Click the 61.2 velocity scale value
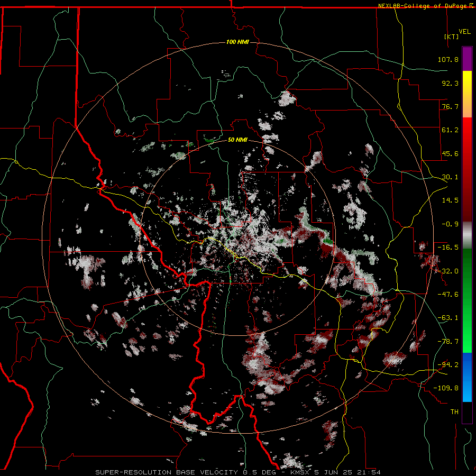The image size is (476, 476). [x=450, y=130]
